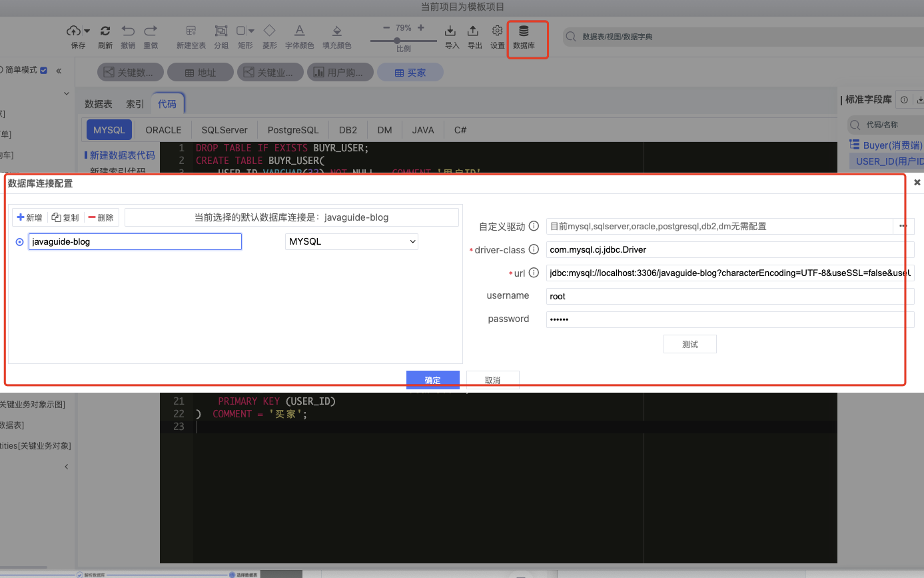This screenshot has height=578, width=924.
Task: Expand the 保存 save dropdown arrow
Action: click(87, 31)
